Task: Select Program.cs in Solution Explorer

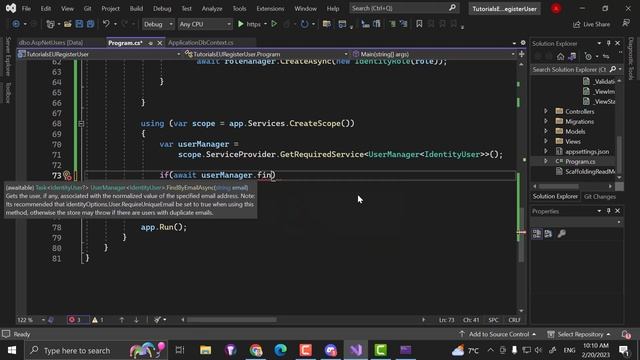Action: coord(580,162)
